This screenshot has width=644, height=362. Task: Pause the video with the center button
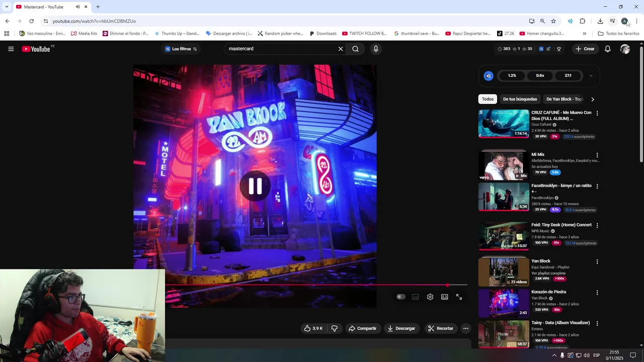click(255, 186)
